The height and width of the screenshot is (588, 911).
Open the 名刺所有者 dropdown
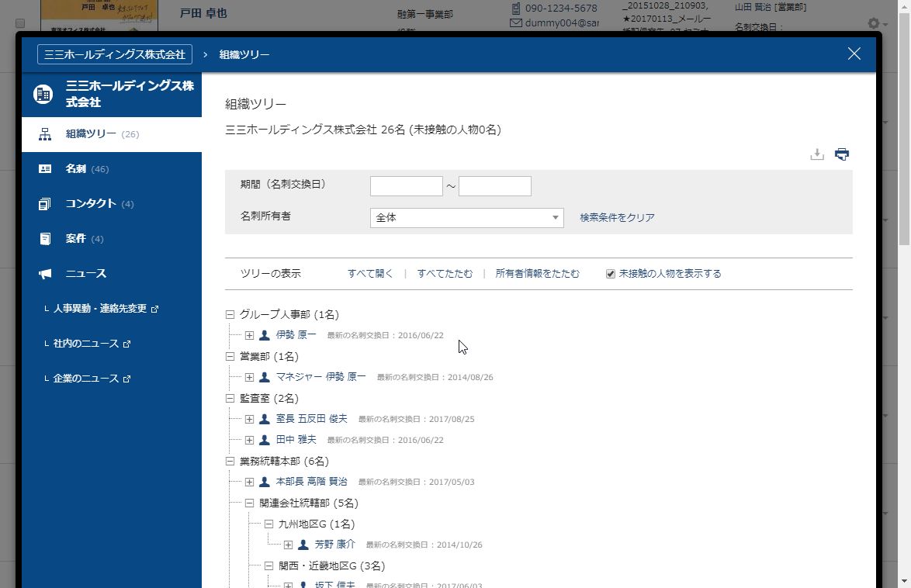pos(466,218)
